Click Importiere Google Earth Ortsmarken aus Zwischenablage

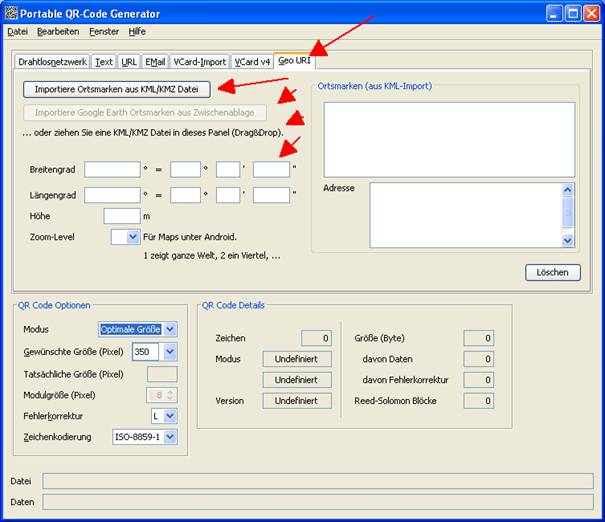[x=145, y=113]
